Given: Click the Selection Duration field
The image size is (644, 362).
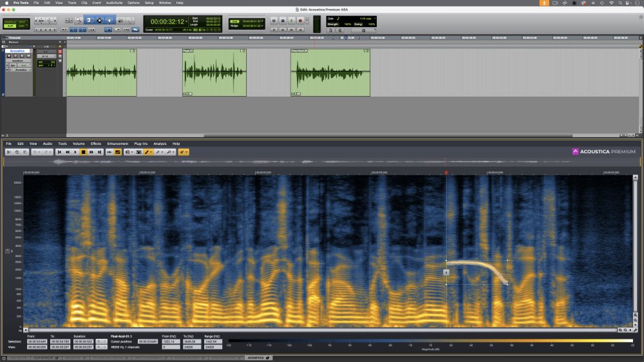Looking at the screenshot, I should tap(84, 341).
